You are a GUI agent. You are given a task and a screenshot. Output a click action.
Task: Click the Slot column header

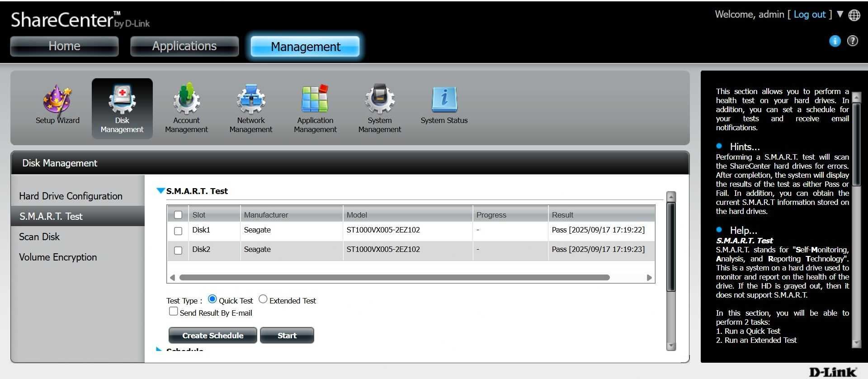tap(214, 215)
